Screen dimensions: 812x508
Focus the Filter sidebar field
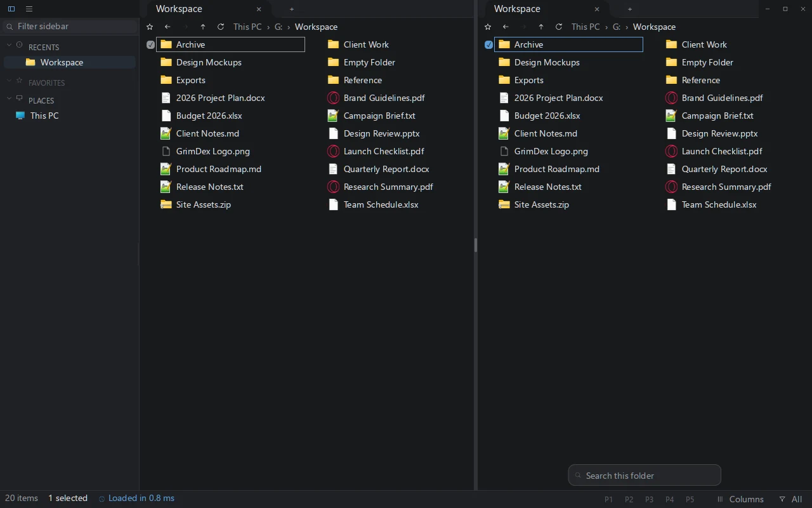(x=70, y=27)
